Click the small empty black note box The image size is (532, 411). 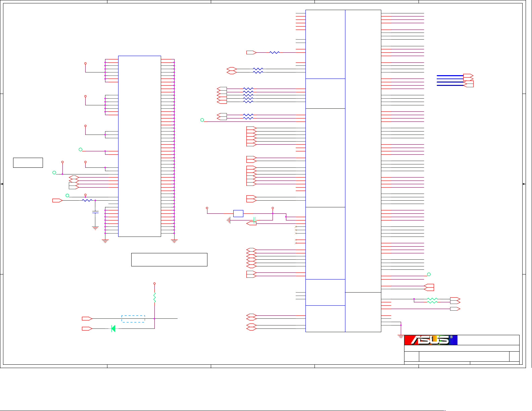pyautogui.click(x=28, y=162)
